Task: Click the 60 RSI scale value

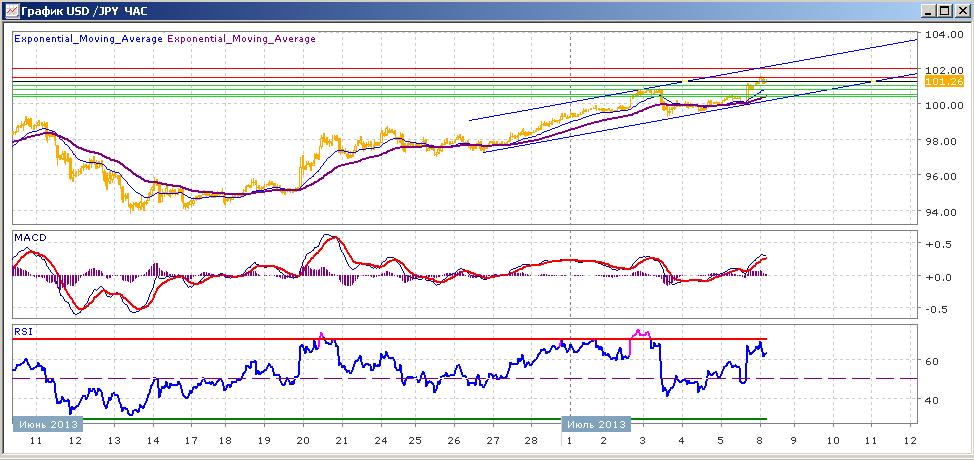Action: tap(932, 361)
